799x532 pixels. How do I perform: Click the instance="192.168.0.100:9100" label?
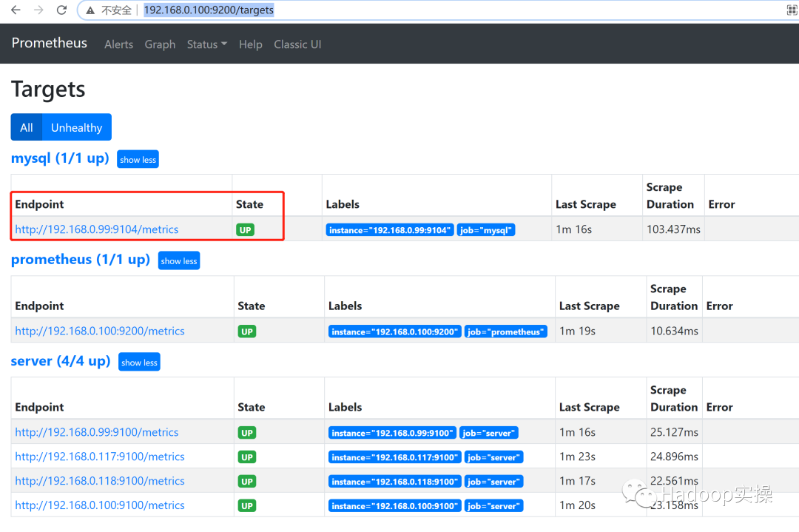[395, 505]
